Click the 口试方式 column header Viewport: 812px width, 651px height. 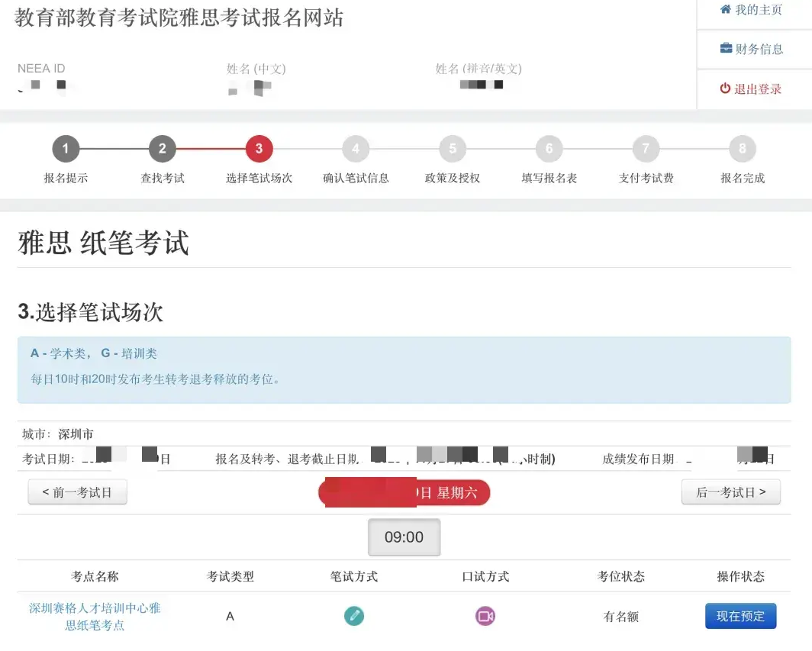click(x=485, y=576)
